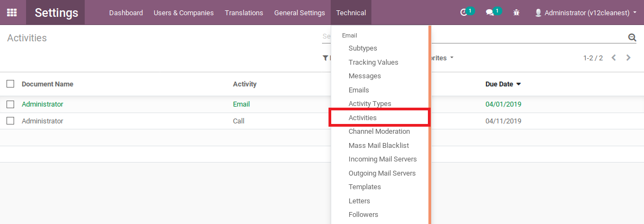Open the activities clock notification icon
The image size is (644, 224).
click(x=464, y=13)
